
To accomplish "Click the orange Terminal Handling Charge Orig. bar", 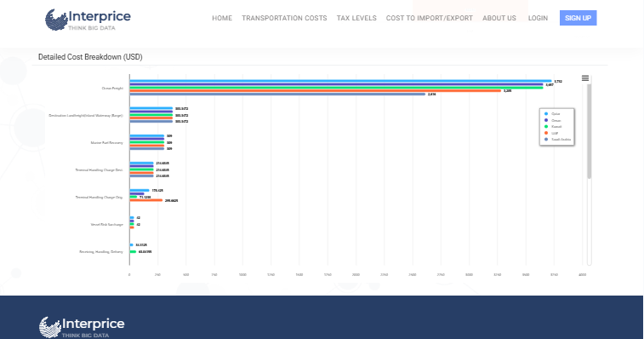I will 146,200.
